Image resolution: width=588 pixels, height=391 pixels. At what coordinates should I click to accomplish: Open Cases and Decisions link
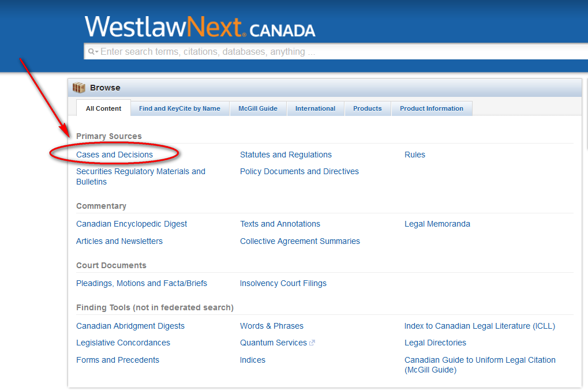point(114,155)
